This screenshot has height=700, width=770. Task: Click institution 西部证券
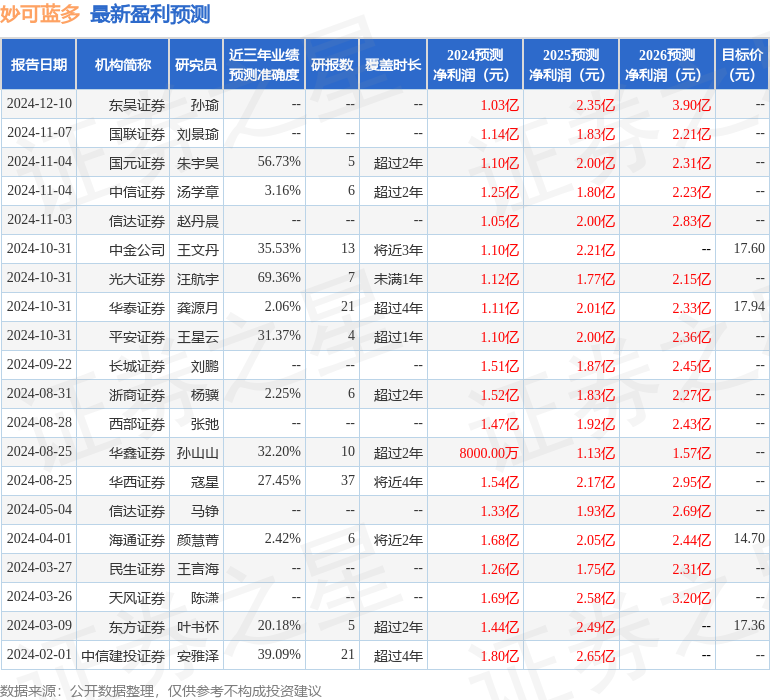(137, 424)
